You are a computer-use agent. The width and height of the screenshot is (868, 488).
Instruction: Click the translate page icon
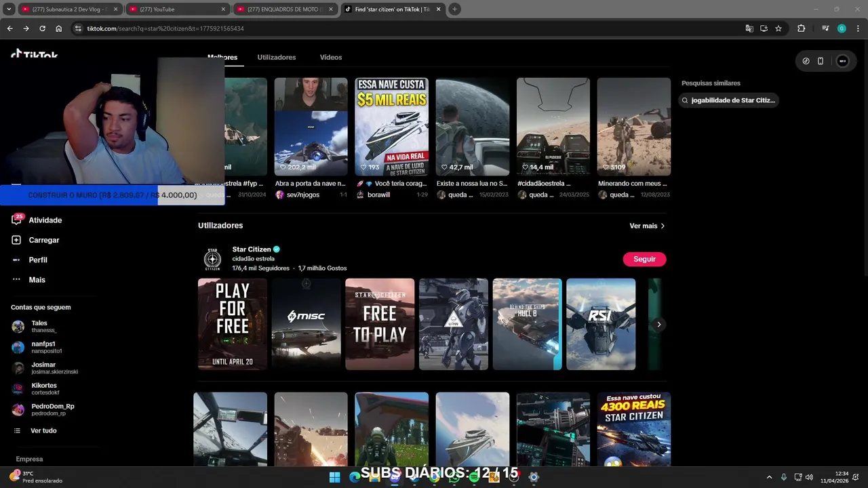tap(749, 28)
